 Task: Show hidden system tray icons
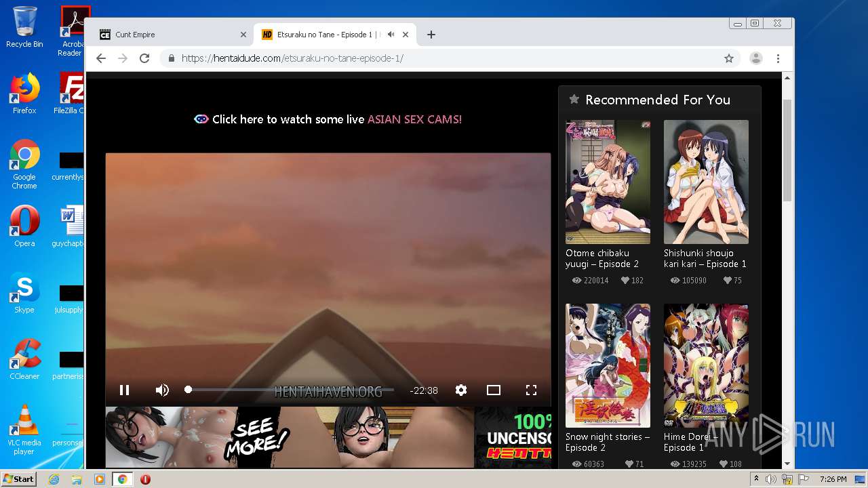coord(757,479)
